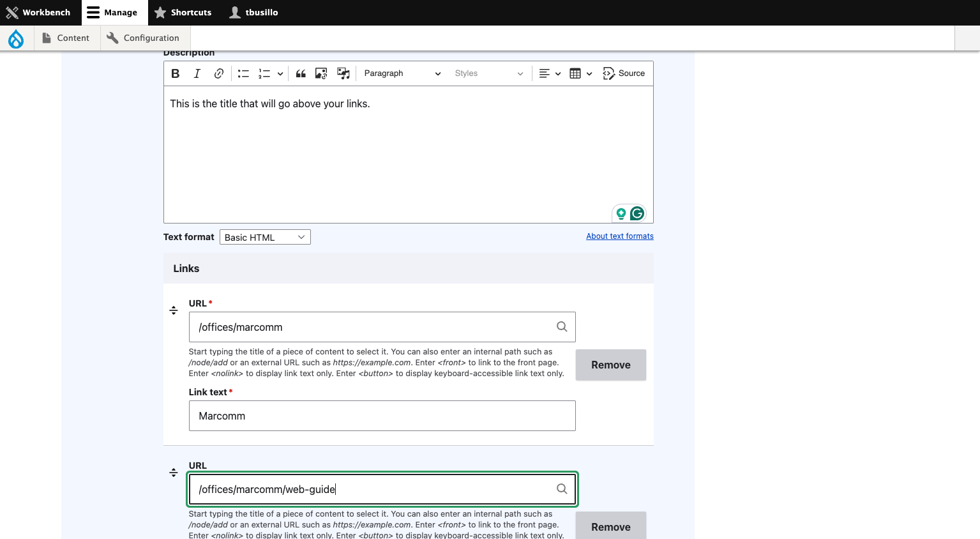Click the Drupal drop logo icon
This screenshot has width=980, height=539.
[16, 38]
